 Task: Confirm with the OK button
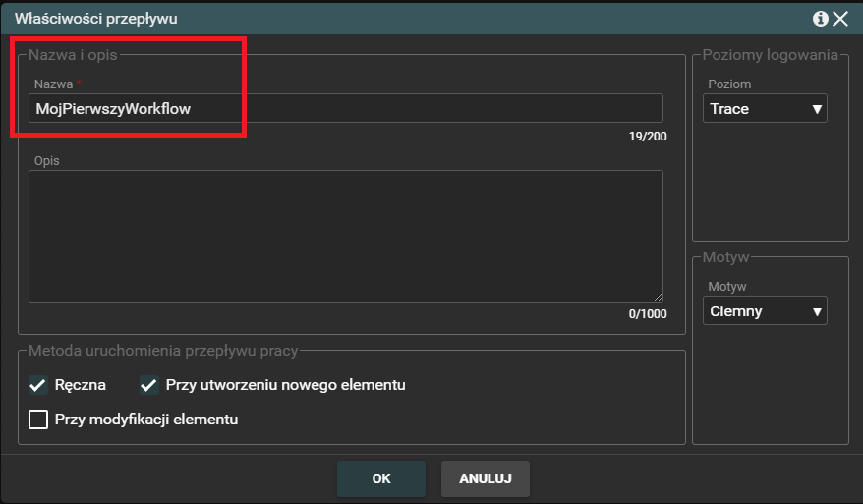[381, 478]
